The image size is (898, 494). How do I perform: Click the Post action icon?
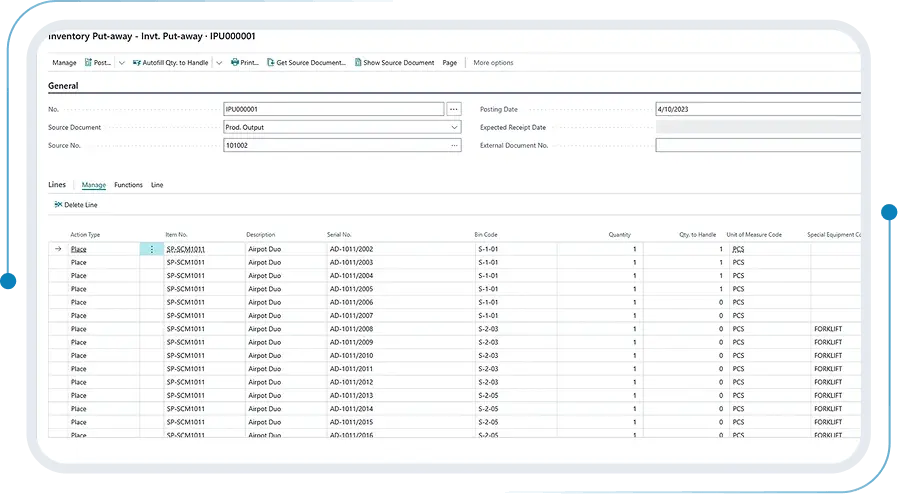88,62
